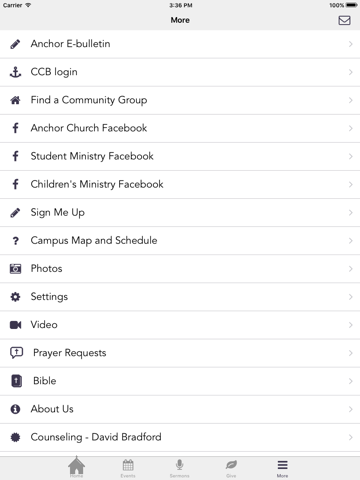Expand chevron on Counseling - David Bradford row
The width and height of the screenshot is (360, 480).
click(350, 437)
